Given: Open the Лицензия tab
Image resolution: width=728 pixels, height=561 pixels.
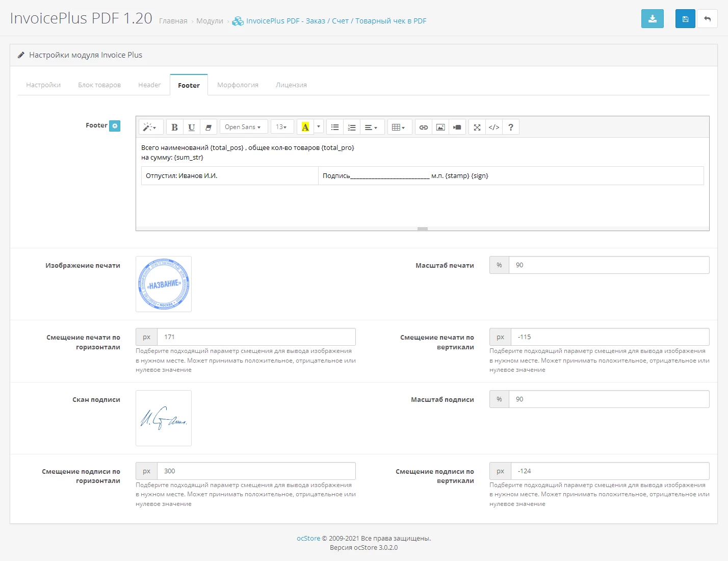Looking at the screenshot, I should coord(291,85).
